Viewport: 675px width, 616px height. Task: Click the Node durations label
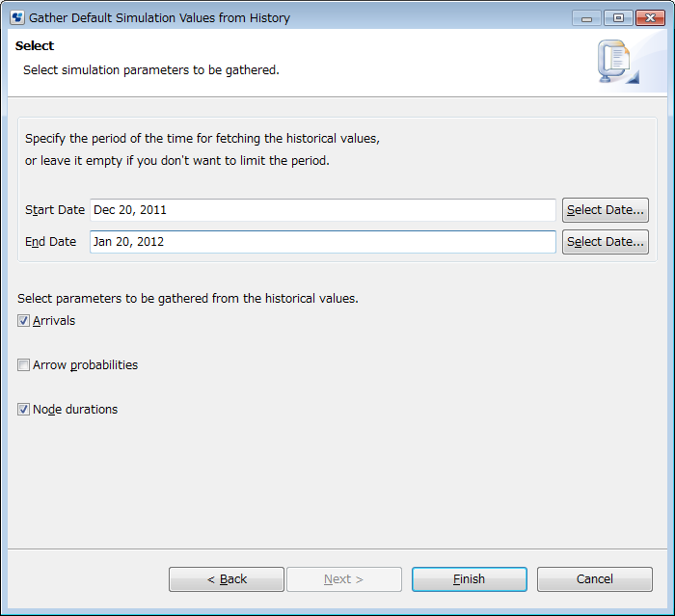point(75,410)
